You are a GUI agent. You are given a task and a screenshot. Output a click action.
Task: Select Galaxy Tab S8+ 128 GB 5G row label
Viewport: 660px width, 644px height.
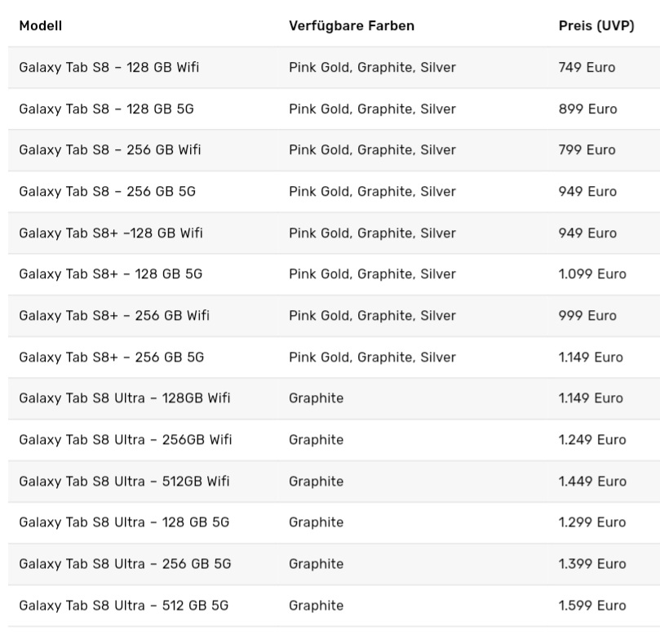(110, 274)
